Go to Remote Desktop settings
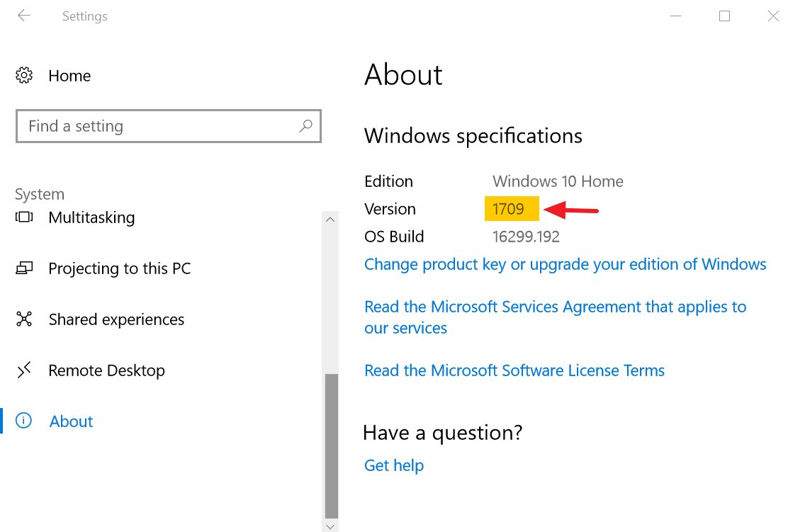The image size is (793, 532). click(x=106, y=370)
